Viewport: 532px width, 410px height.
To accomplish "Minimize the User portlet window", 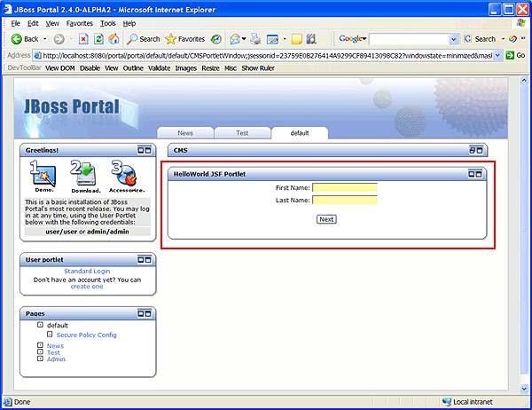I will click(140, 259).
